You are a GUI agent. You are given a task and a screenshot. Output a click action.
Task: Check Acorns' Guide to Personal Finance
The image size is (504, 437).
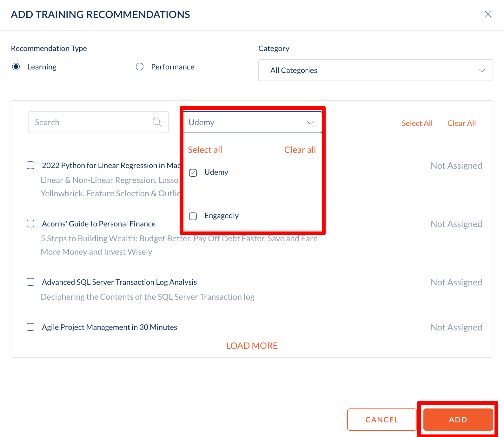pyautogui.click(x=30, y=224)
